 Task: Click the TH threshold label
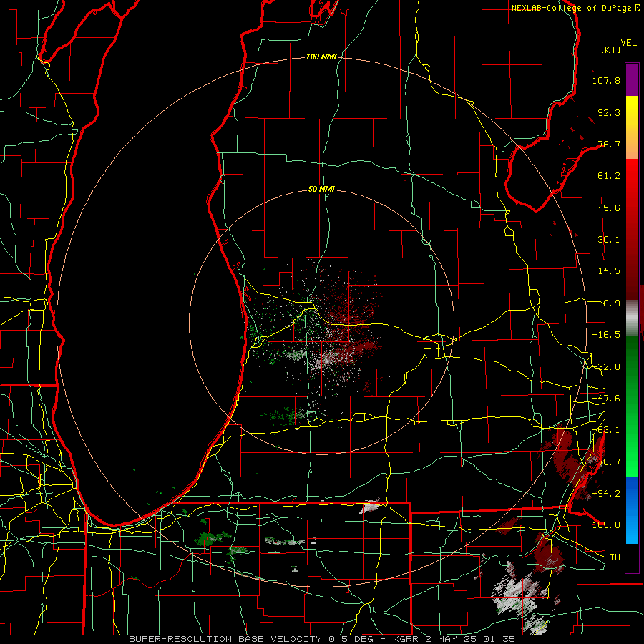(x=615, y=557)
